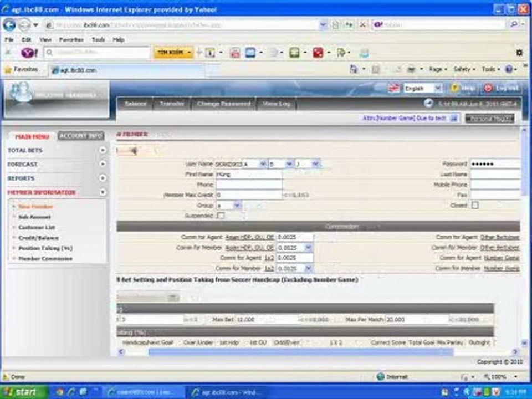Expand the FORECAST menu arrow

103,164
